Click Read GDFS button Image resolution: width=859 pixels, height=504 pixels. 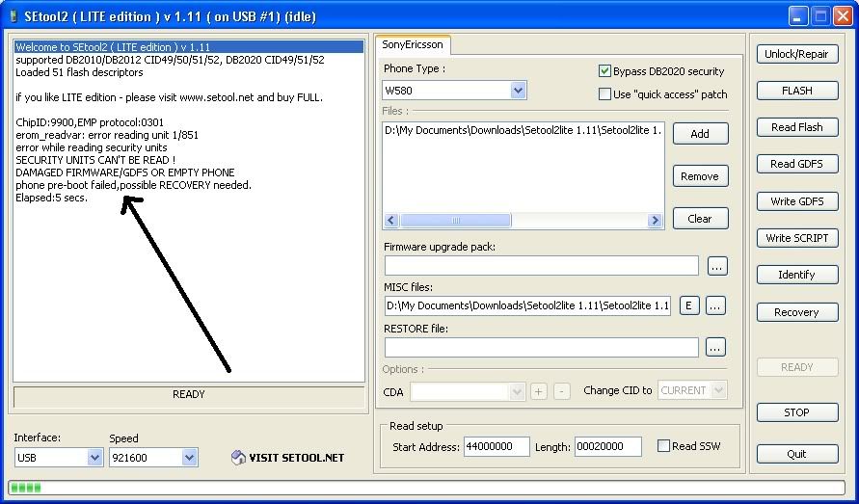pos(797,165)
